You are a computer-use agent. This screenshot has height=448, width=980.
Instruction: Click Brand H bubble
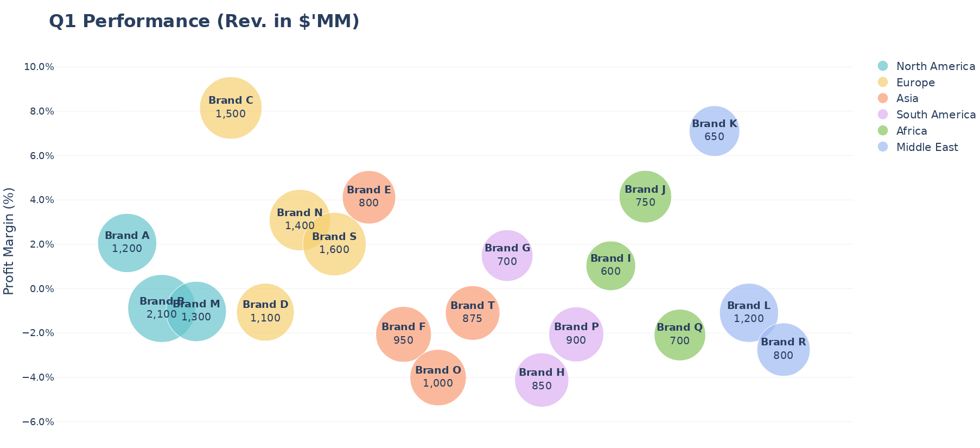tap(542, 380)
